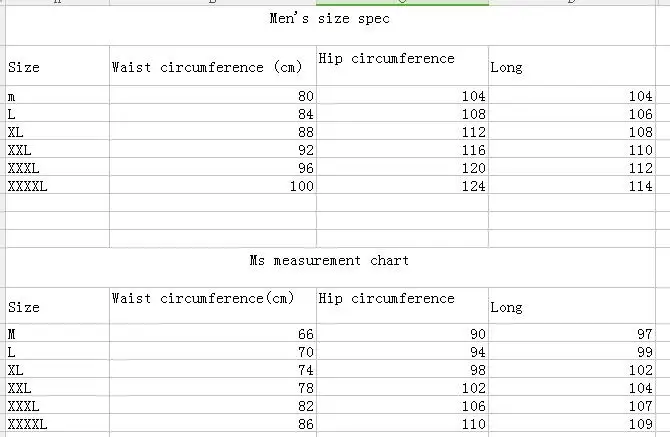The height and width of the screenshot is (437, 670).
Task: Select hip value 106 in Ms XXXL row
Action: coord(403,405)
